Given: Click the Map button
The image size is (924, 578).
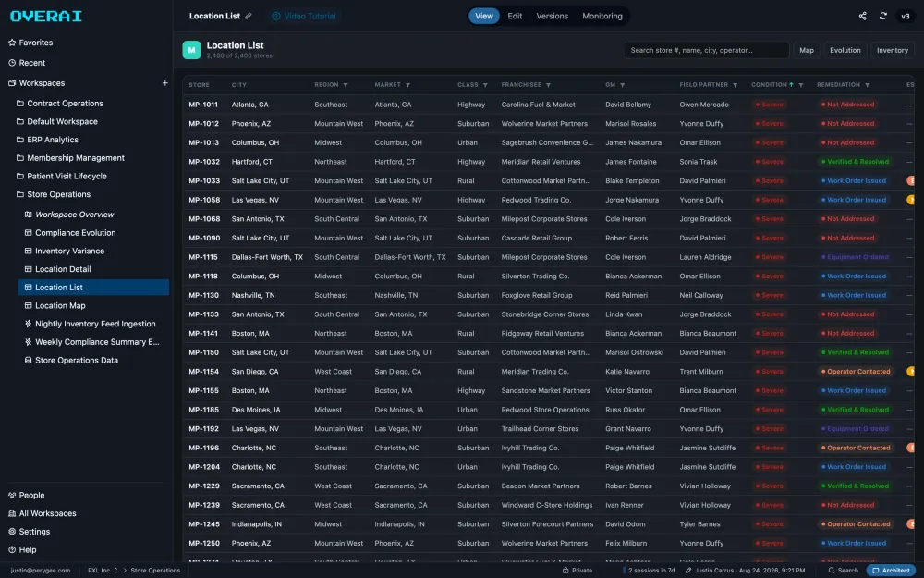Looking at the screenshot, I should coord(806,50).
